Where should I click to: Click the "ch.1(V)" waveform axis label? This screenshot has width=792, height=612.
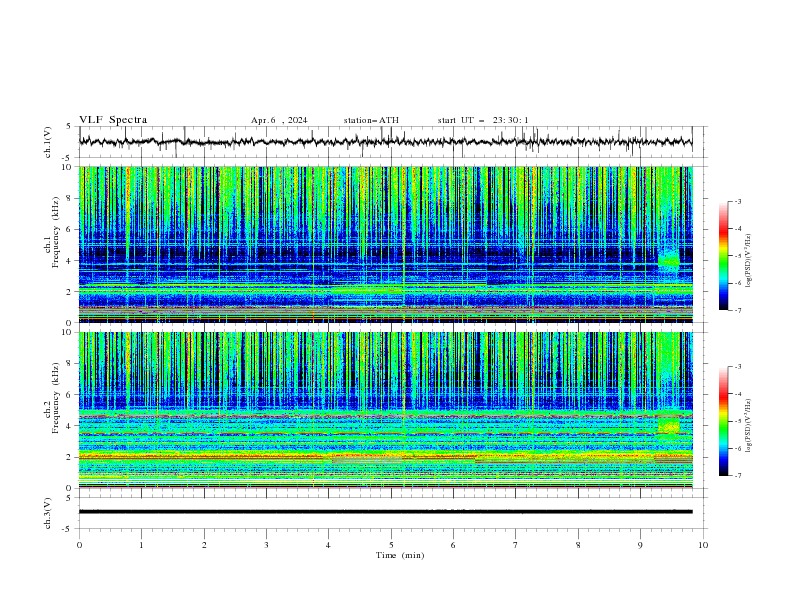pos(48,142)
